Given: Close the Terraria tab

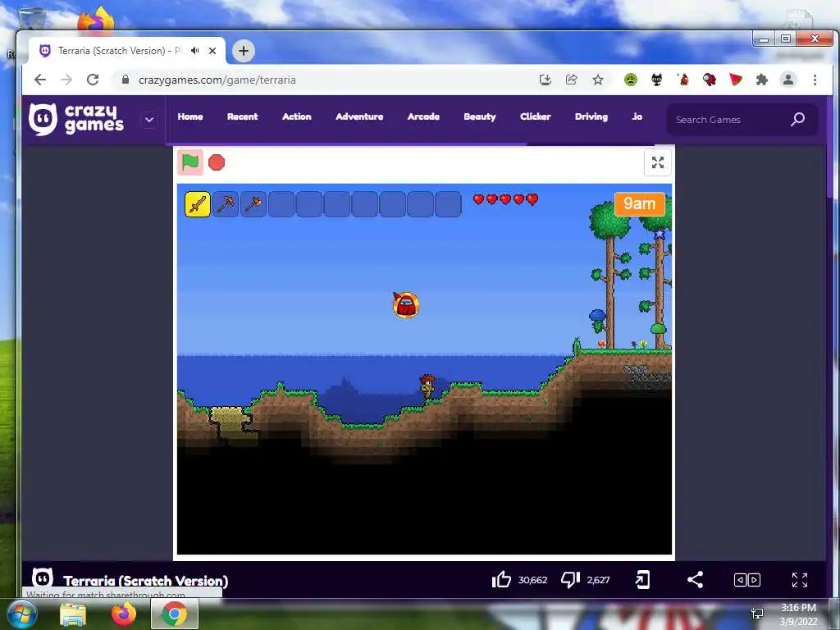Looking at the screenshot, I should tap(212, 51).
